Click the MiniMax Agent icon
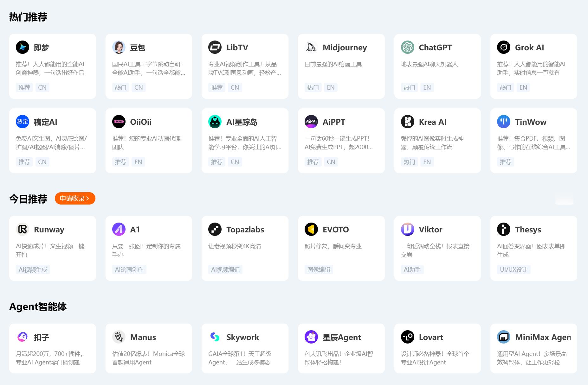This screenshot has width=588, height=385. (x=504, y=337)
